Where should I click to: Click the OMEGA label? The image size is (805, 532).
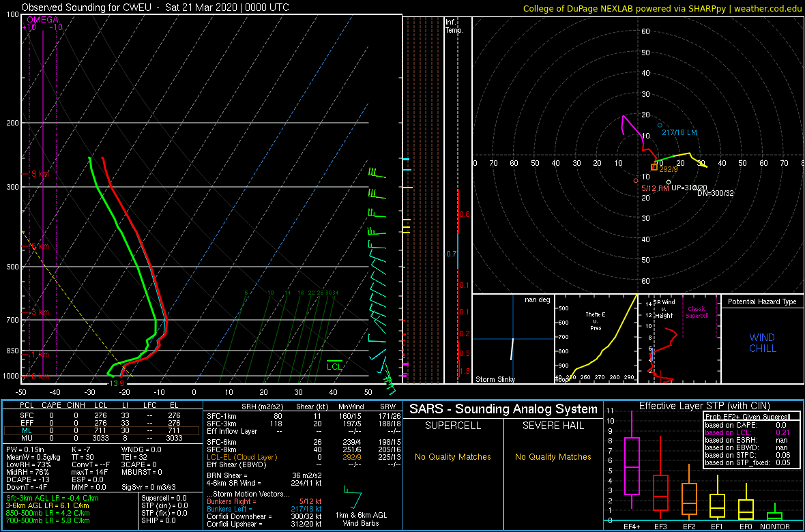(x=42, y=20)
